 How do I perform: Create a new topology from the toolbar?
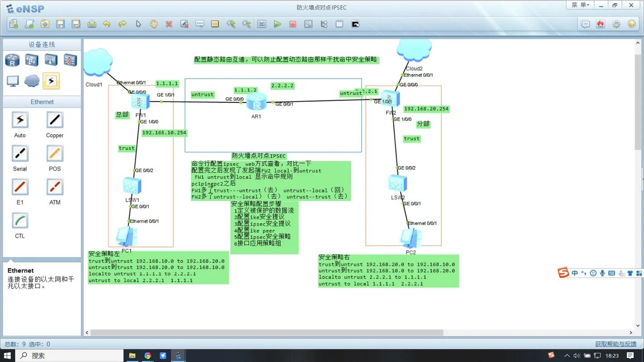pos(14,24)
